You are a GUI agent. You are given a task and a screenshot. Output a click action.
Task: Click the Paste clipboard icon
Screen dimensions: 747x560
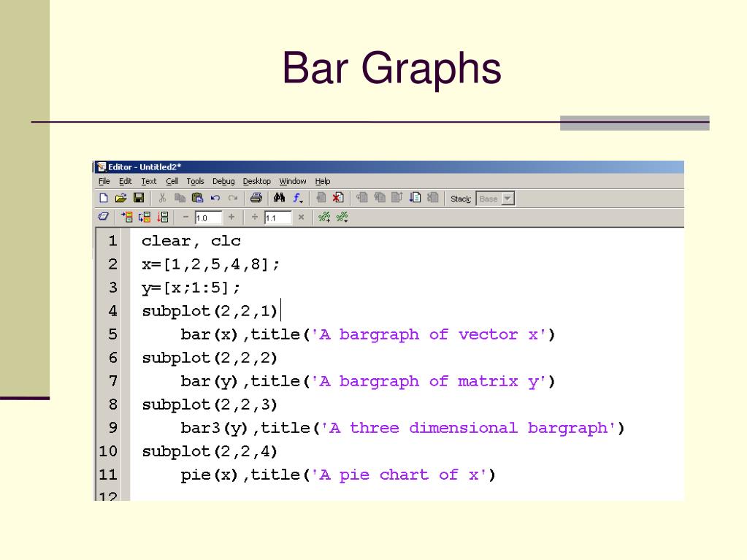(x=197, y=198)
